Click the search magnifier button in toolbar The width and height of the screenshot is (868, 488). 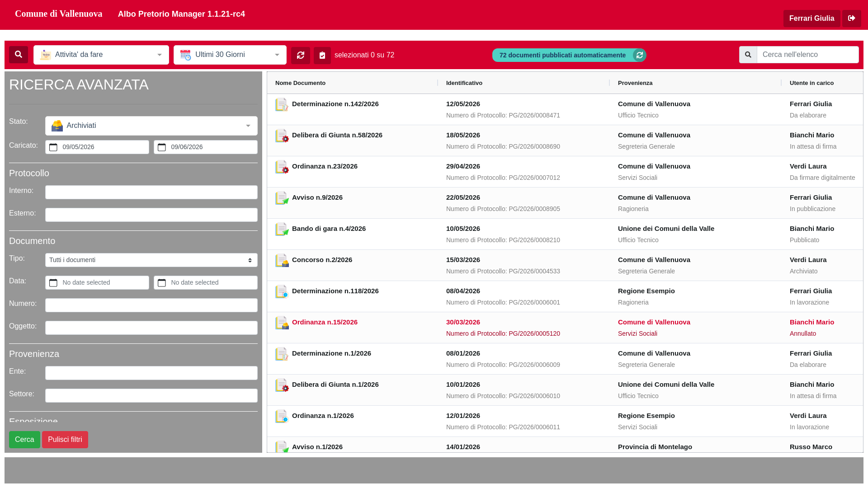click(x=19, y=55)
